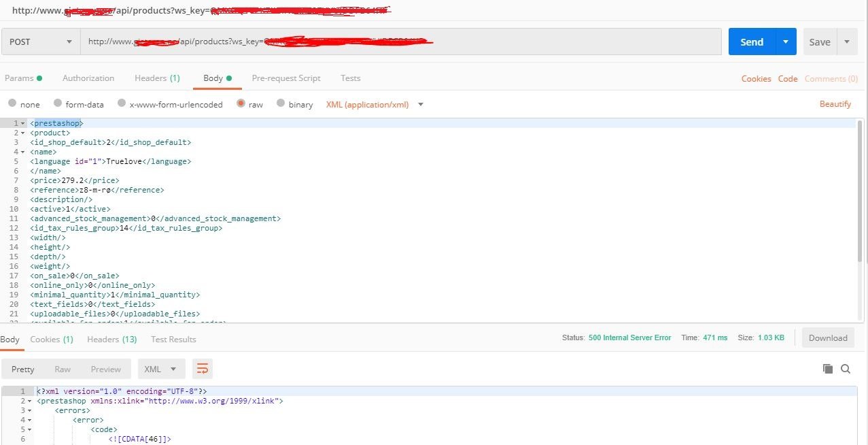Viewport: 868px width, 445px height.
Task: Collapse error node at response line 4
Action: coord(30,420)
